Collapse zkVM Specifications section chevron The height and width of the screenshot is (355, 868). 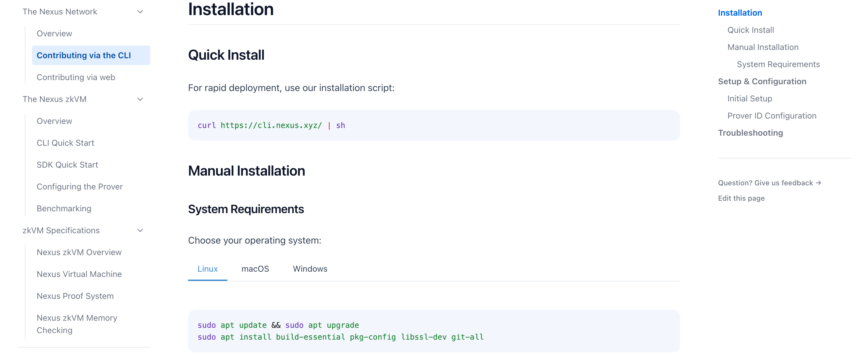pos(140,230)
